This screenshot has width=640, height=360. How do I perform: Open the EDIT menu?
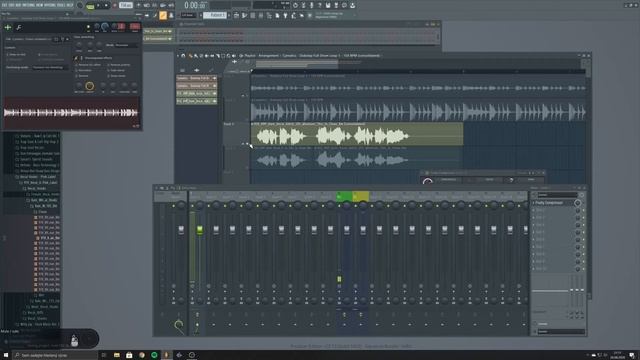point(11,5)
